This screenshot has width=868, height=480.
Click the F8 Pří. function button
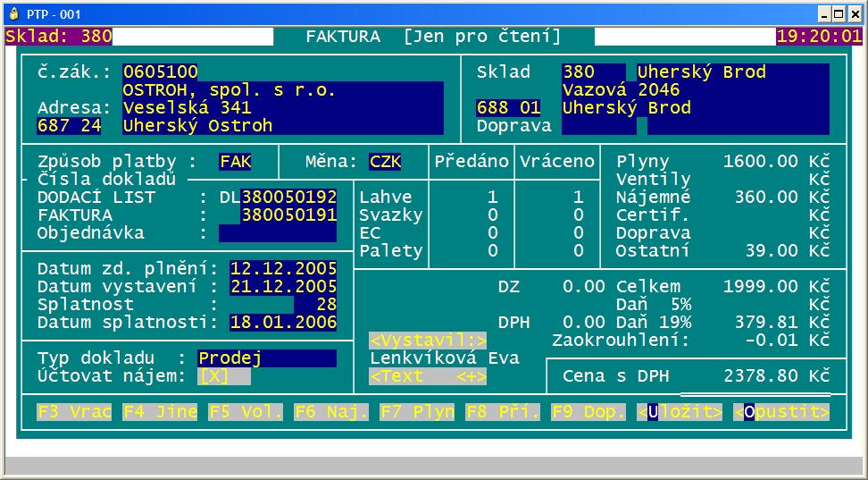click(x=503, y=412)
